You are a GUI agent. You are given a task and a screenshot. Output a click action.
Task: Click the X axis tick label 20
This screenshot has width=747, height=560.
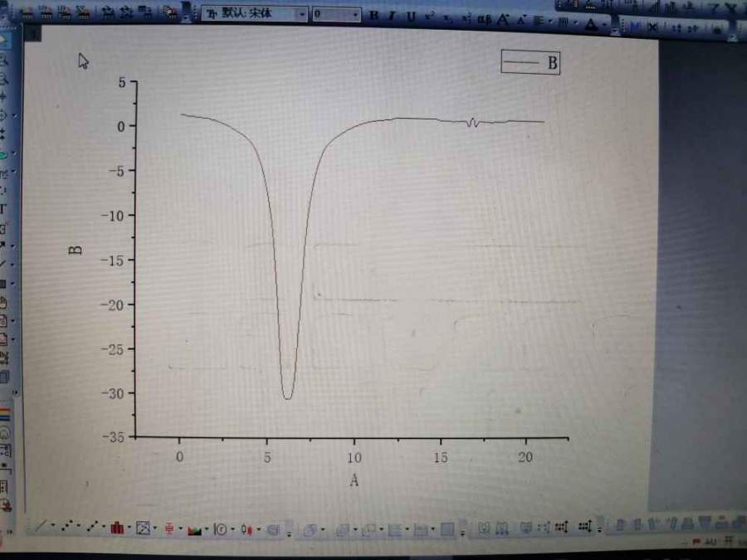[525, 457]
